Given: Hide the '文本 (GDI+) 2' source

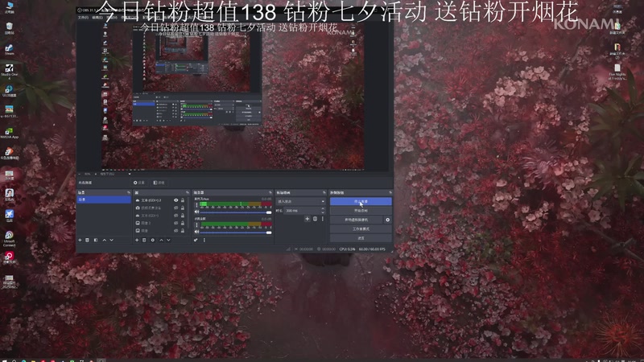Looking at the screenshot, I should click(175, 200).
